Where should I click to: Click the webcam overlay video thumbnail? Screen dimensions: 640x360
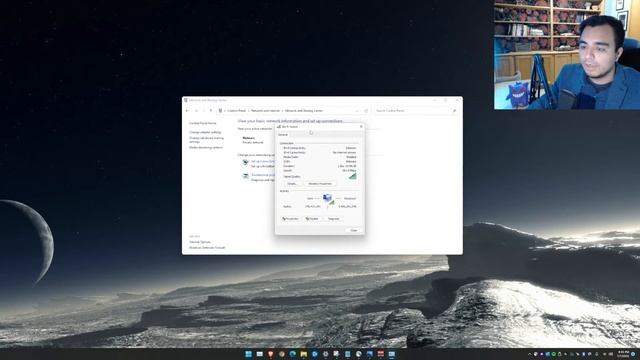[x=567, y=55]
